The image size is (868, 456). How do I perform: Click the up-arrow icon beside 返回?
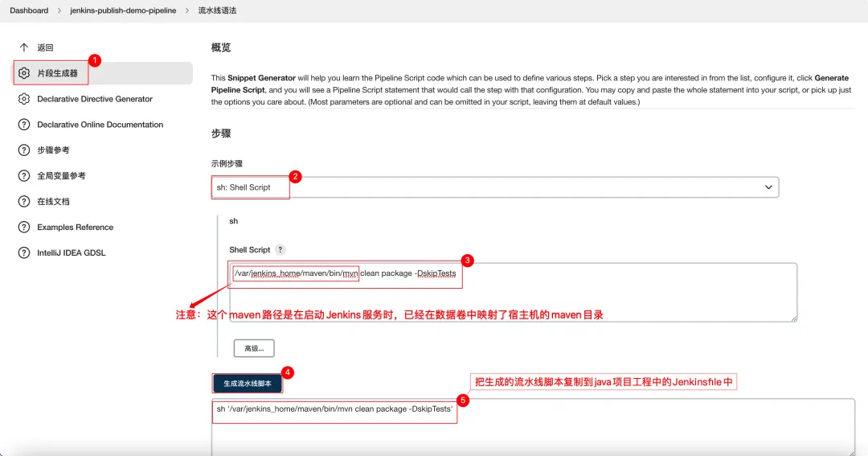point(24,47)
